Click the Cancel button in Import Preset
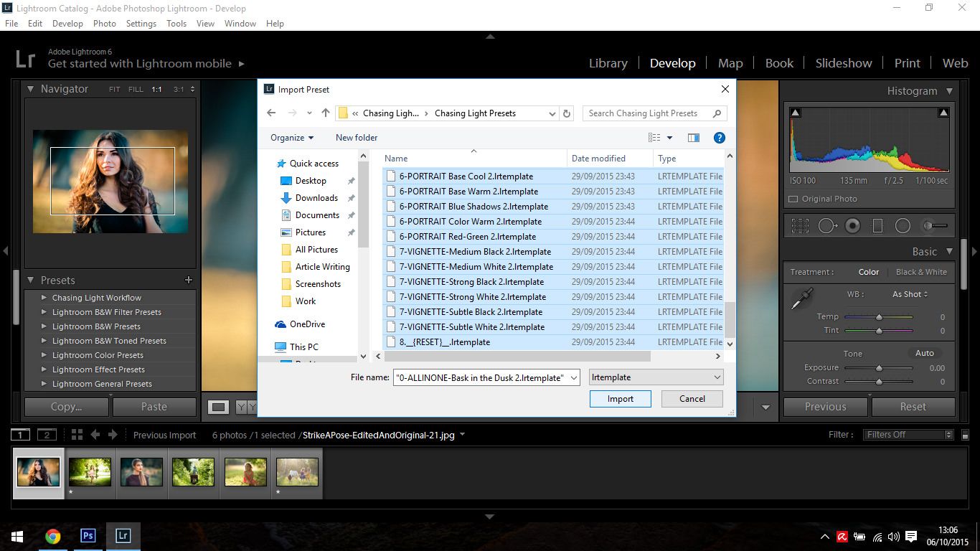 point(692,399)
